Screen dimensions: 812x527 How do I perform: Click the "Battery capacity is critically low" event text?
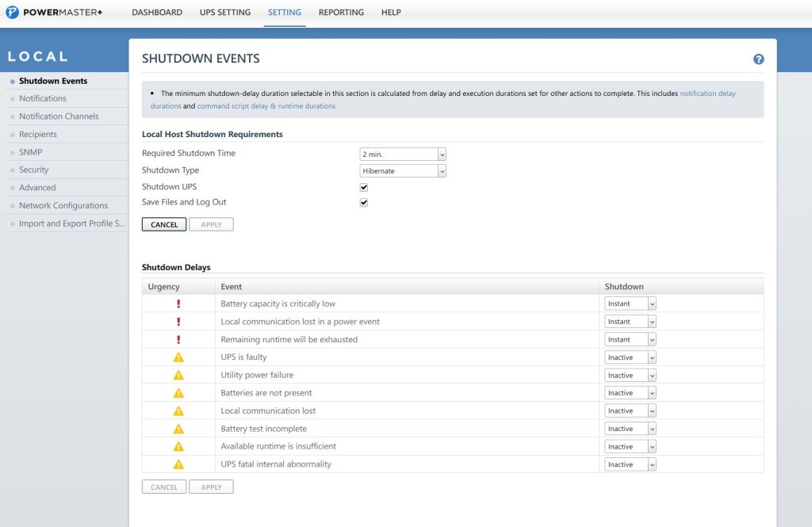[x=278, y=304]
